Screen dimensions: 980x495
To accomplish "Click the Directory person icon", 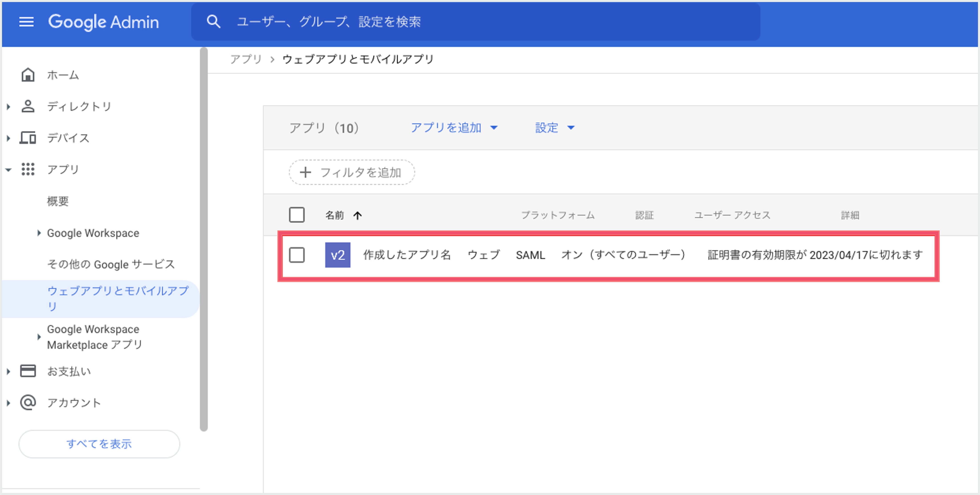I will tap(28, 106).
